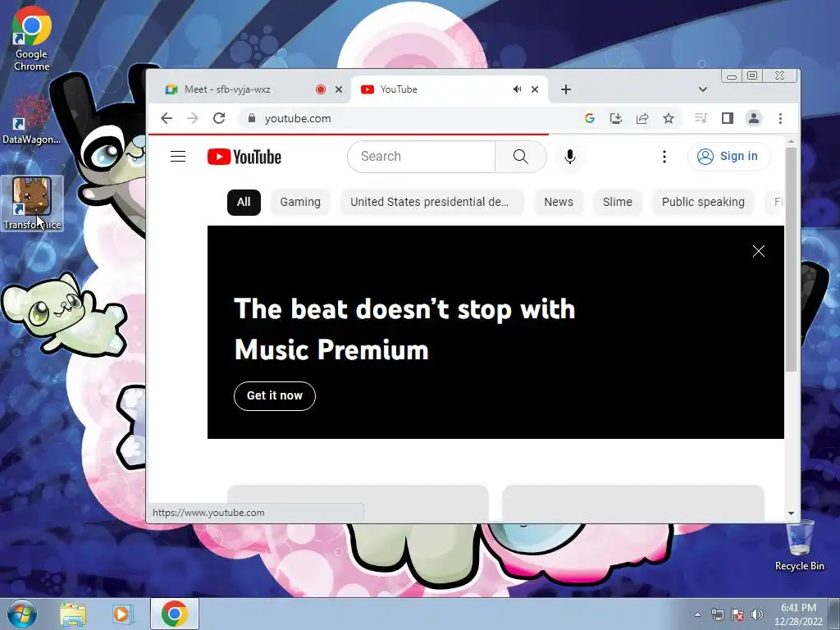Viewport: 840px width, 630px height.
Task: Dismiss the Music Premium banner
Action: click(759, 251)
